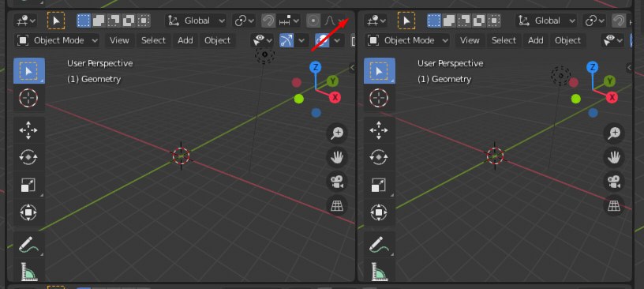Choose Subtract selection mode in left viewport header
This screenshot has width=644, height=289.
[x=114, y=21]
